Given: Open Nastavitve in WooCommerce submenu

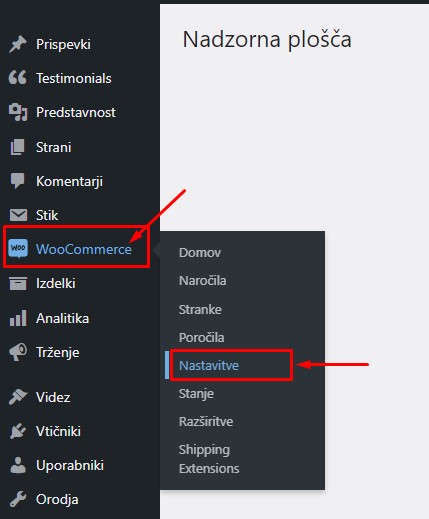Looking at the screenshot, I should pyautogui.click(x=209, y=365).
